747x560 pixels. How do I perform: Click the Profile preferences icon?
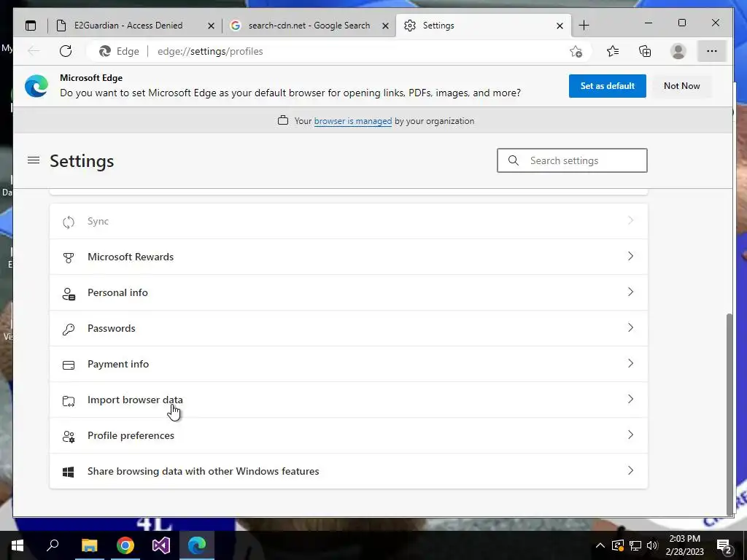pyautogui.click(x=69, y=436)
